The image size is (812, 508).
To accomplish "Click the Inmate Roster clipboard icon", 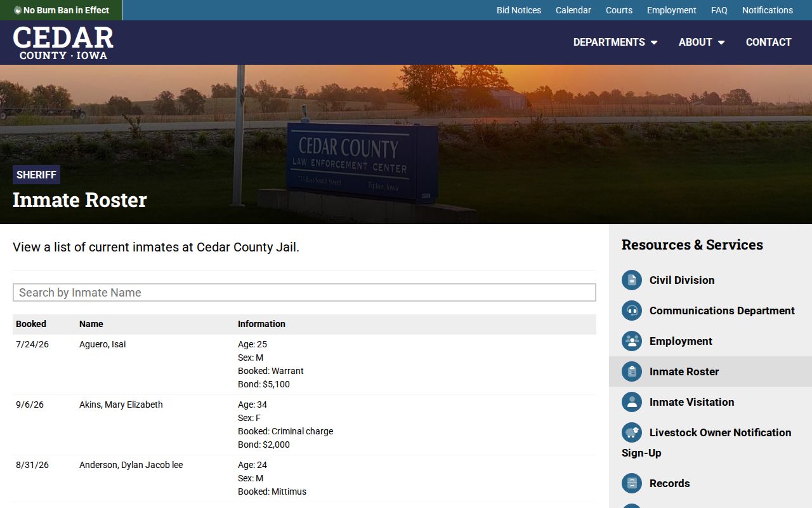I will (632, 371).
